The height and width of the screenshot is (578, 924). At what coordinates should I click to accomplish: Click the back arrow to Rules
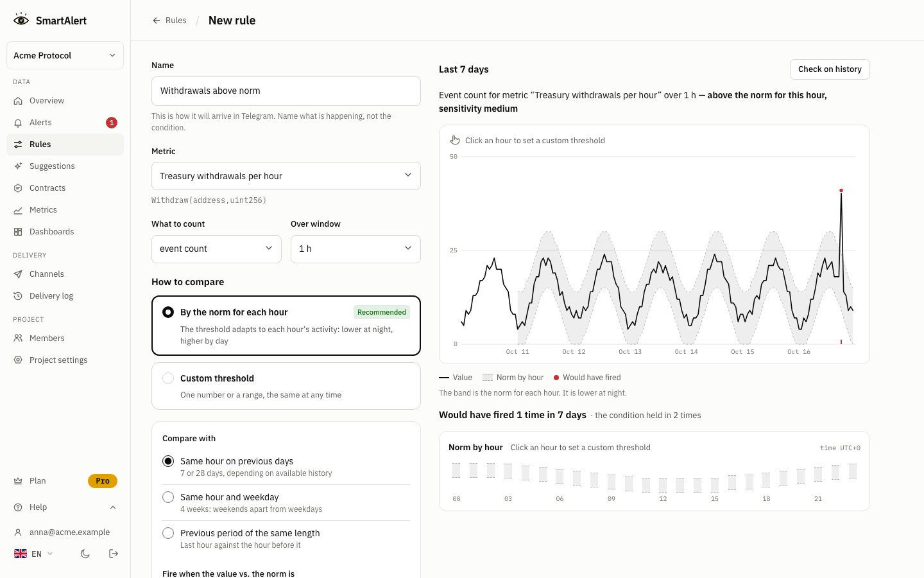156,21
